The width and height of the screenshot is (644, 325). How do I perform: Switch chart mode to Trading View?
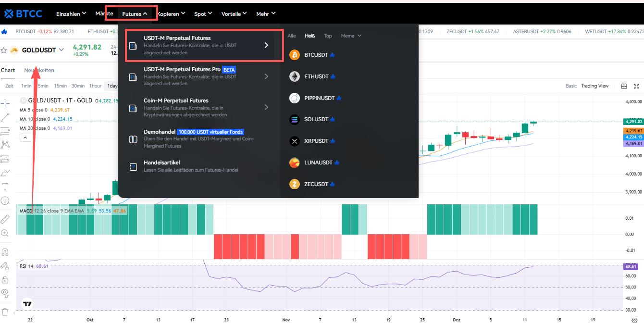pyautogui.click(x=594, y=86)
